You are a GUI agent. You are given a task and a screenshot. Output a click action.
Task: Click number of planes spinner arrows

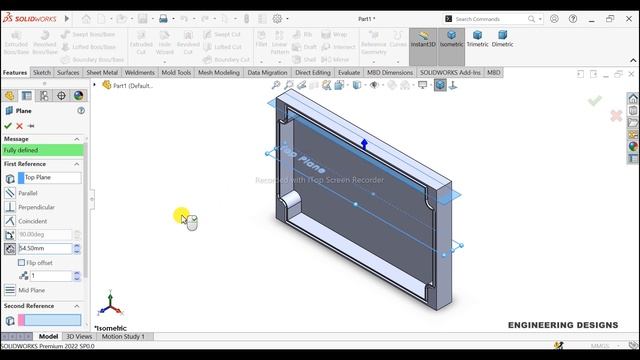(x=77, y=276)
